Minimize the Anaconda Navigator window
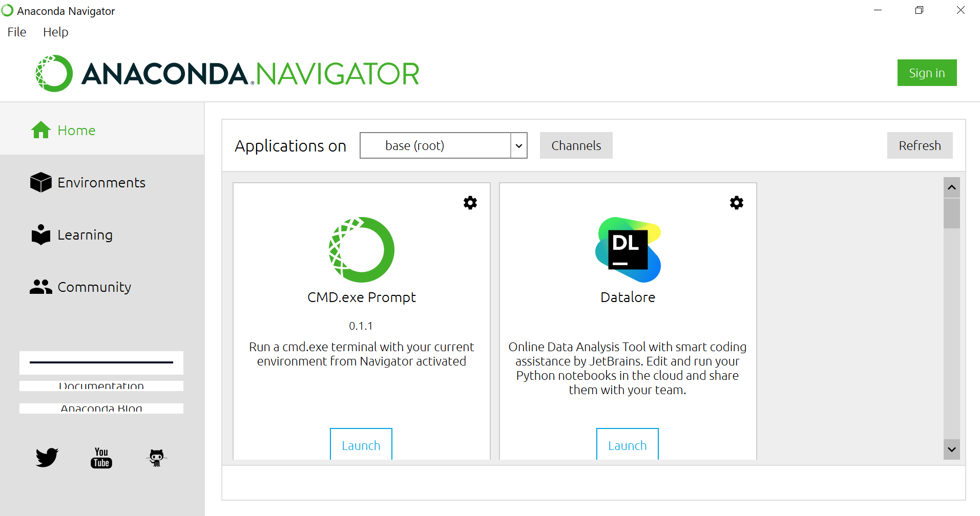The height and width of the screenshot is (516, 980). [878, 10]
